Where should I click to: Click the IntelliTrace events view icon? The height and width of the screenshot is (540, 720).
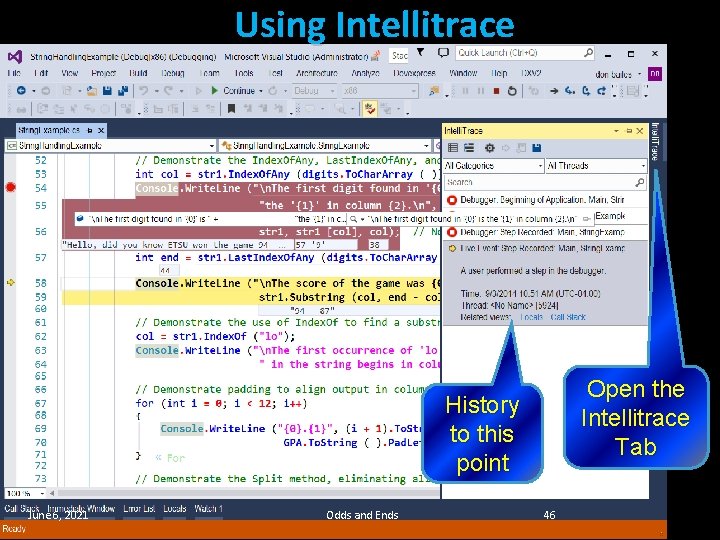tap(453, 148)
